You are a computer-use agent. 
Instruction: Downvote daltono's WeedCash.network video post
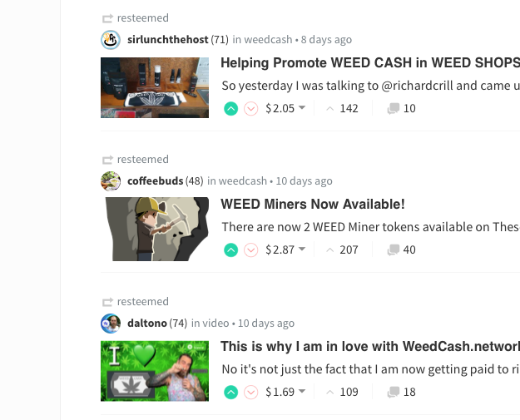(251, 393)
